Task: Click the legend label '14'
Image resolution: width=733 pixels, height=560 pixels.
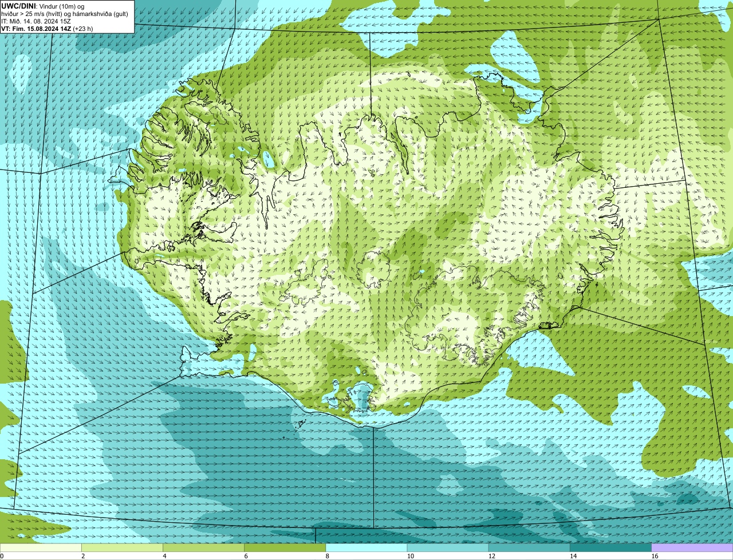Action: pyautogui.click(x=573, y=556)
